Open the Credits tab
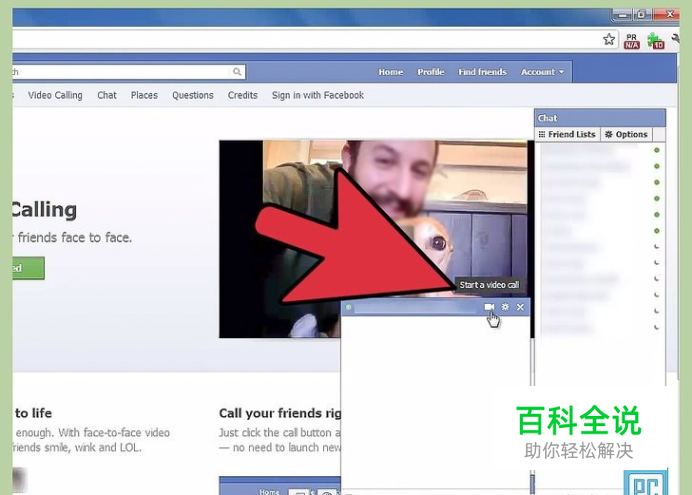 243,95
